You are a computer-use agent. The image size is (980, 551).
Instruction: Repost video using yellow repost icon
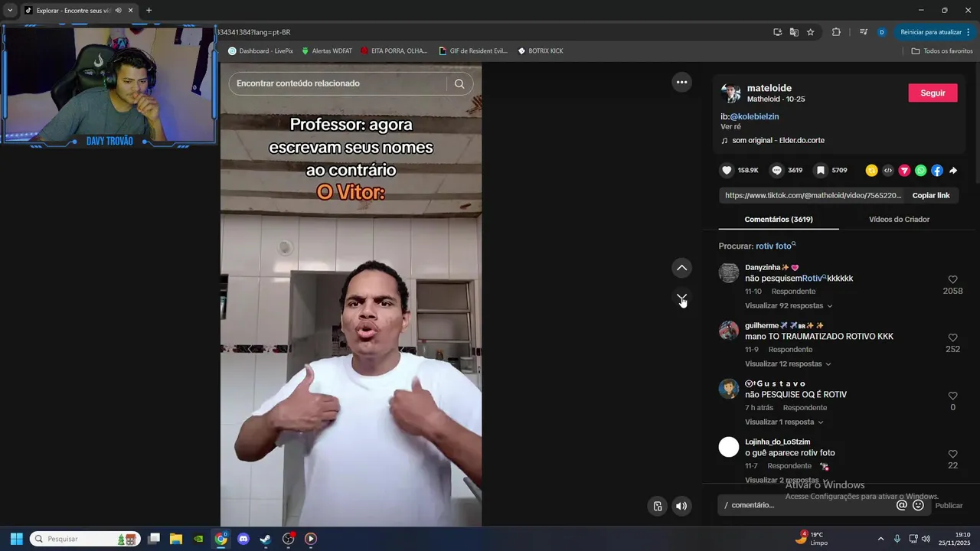pyautogui.click(x=871, y=171)
